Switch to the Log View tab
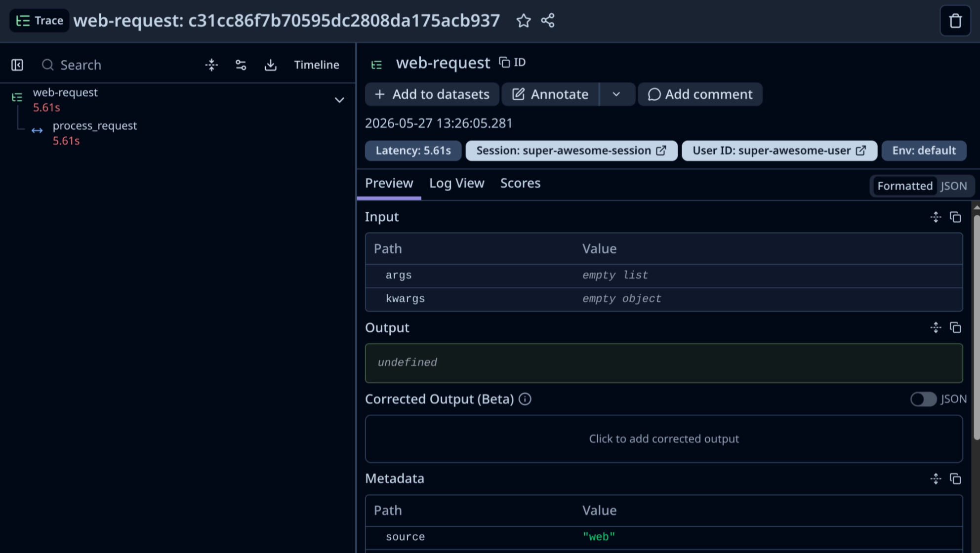Screen dimensions: 980x553 click(x=456, y=183)
